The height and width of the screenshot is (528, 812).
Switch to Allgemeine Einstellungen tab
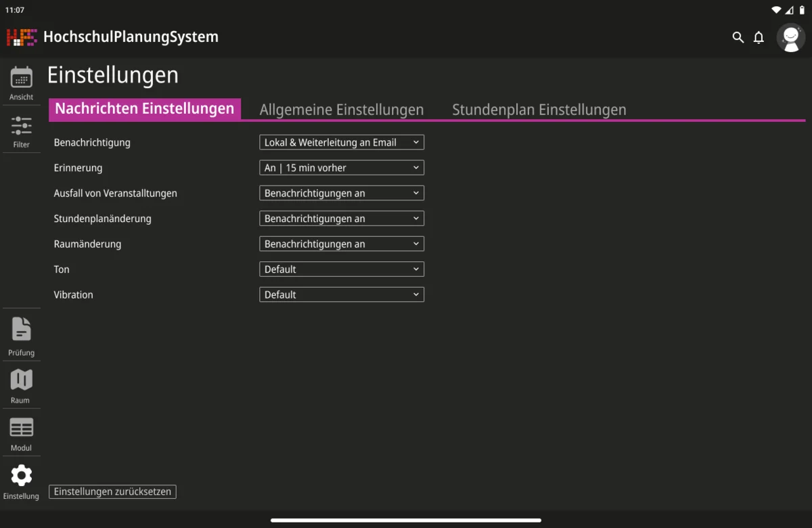(x=342, y=110)
